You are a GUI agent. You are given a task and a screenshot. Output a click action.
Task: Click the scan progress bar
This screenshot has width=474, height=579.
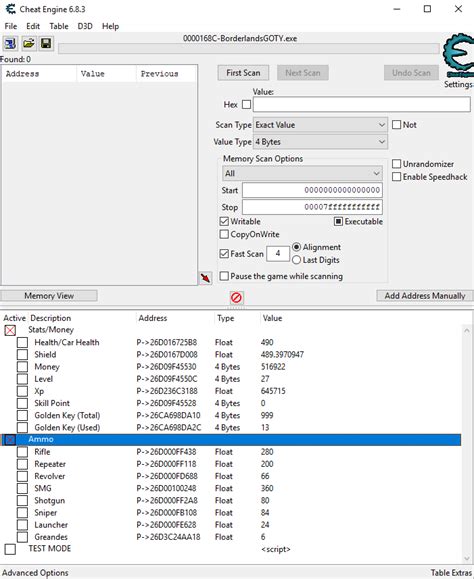tap(249, 48)
